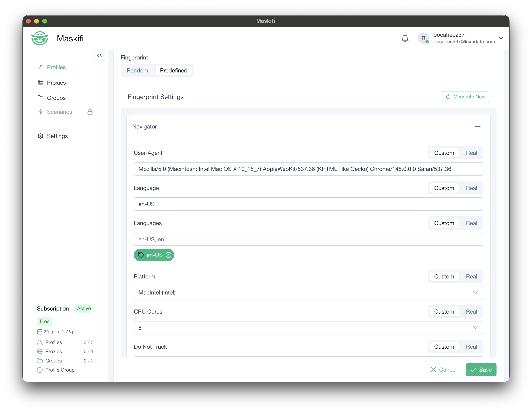
Task: Set CPU Cores to Custom
Action: [444, 312]
